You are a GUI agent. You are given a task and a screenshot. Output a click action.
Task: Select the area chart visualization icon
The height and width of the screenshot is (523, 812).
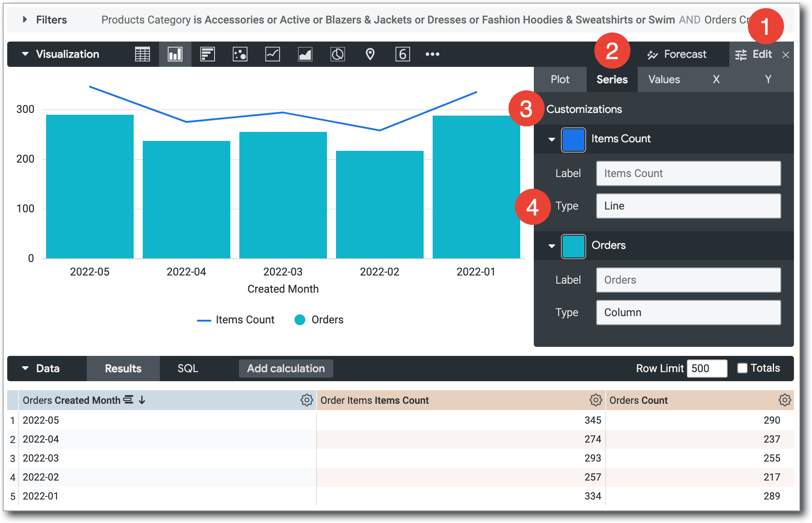pyautogui.click(x=305, y=54)
